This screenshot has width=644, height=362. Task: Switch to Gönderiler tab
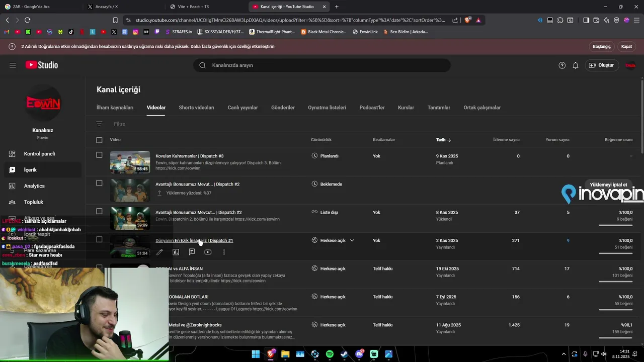pyautogui.click(x=283, y=108)
